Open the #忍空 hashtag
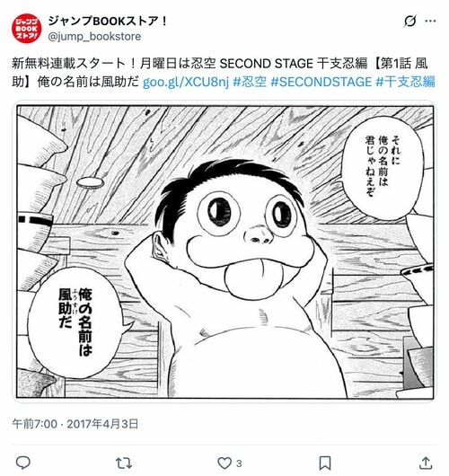Image resolution: width=449 pixels, height=476 pixels. tap(250, 82)
